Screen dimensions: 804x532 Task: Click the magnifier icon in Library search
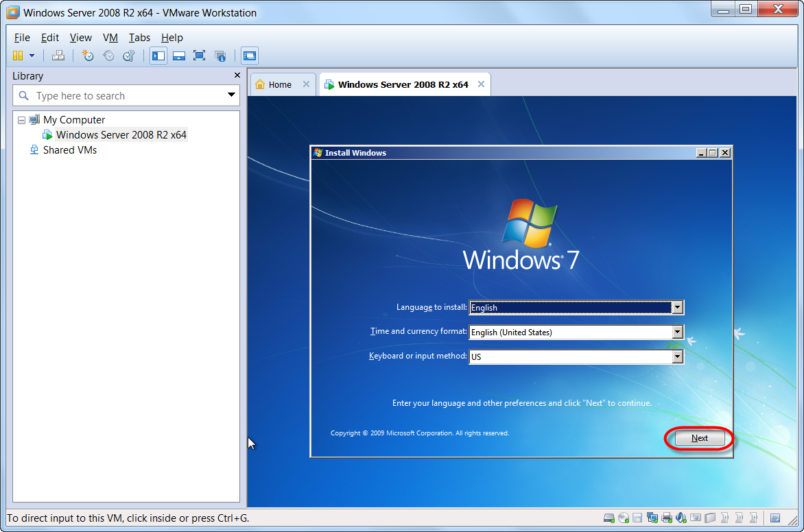[x=23, y=95]
